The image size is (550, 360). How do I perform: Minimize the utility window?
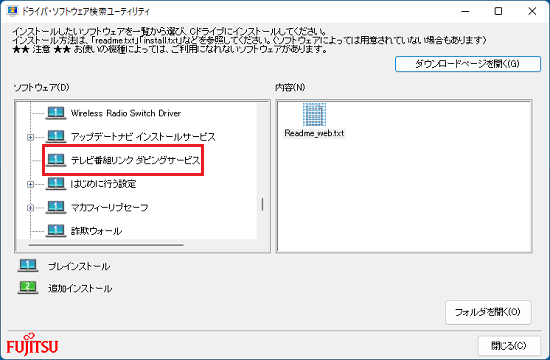click(465, 11)
